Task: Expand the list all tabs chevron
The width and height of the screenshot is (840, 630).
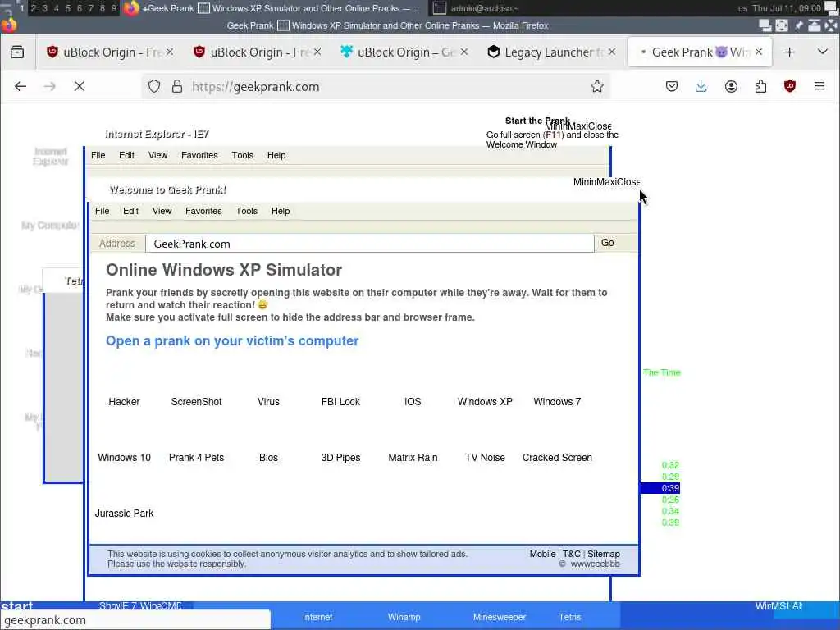Action: (x=823, y=52)
